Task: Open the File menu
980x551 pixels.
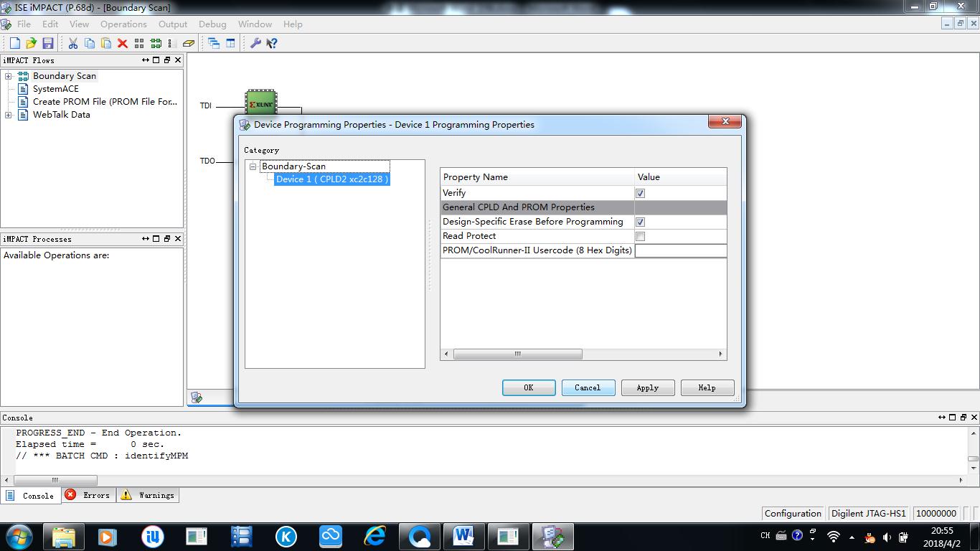Action: click(24, 24)
